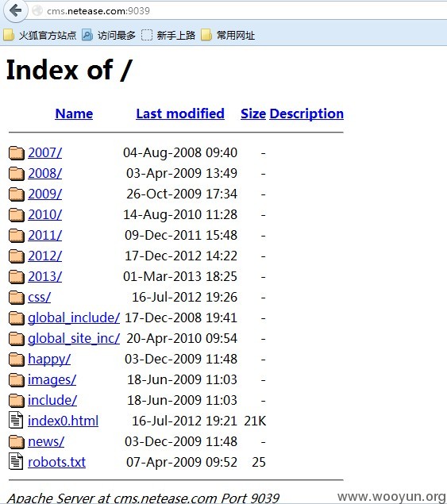Open the 新手上路 bookmark
The image size is (447, 504).
click(168, 35)
